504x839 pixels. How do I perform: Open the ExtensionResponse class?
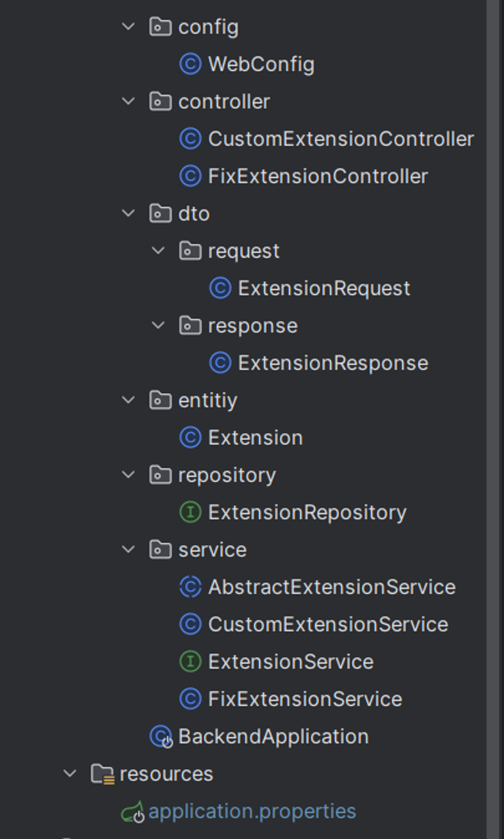pyautogui.click(x=333, y=363)
